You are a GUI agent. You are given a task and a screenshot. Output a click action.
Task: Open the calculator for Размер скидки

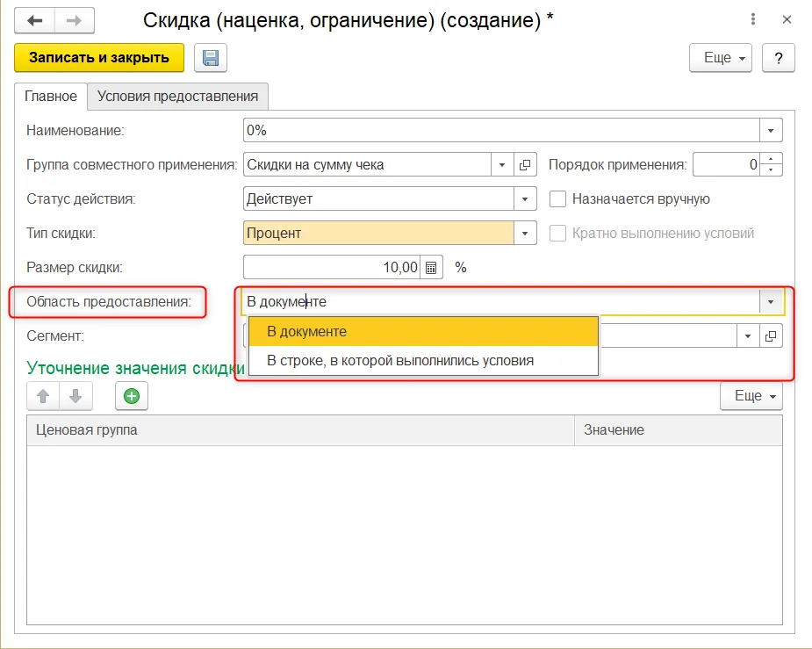point(431,267)
